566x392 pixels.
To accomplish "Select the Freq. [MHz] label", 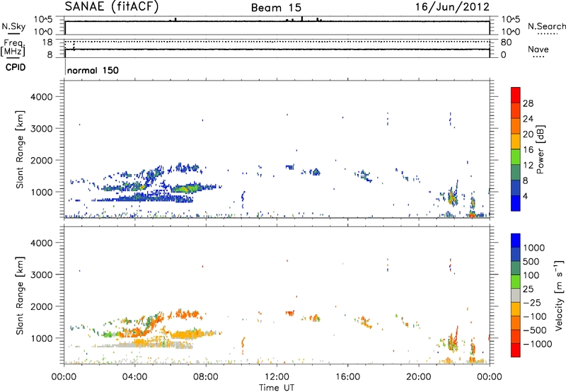I will [x=13, y=47].
